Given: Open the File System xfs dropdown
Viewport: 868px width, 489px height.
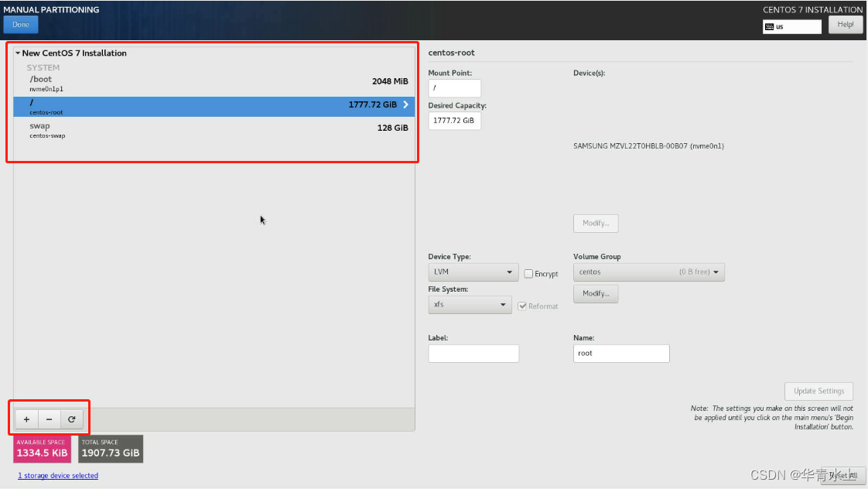Looking at the screenshot, I should click(x=470, y=305).
